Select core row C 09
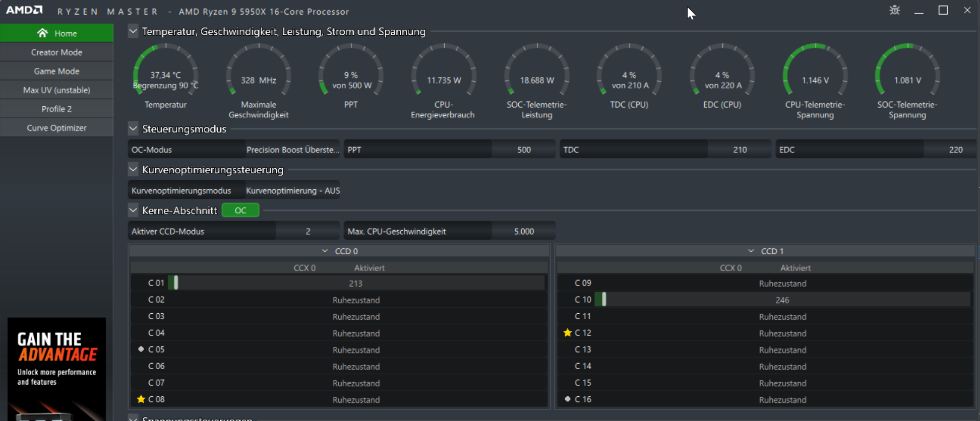Screen dimensions: 980x421 [x=765, y=283]
